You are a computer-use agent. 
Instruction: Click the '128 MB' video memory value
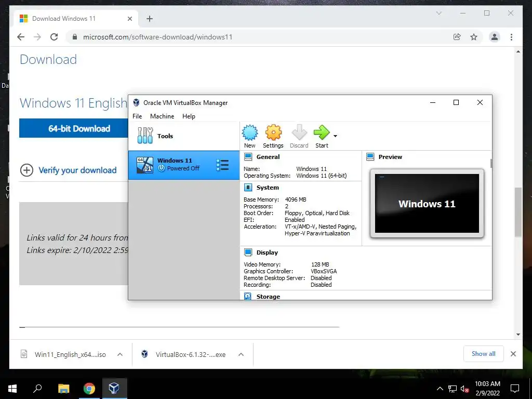[320, 264]
